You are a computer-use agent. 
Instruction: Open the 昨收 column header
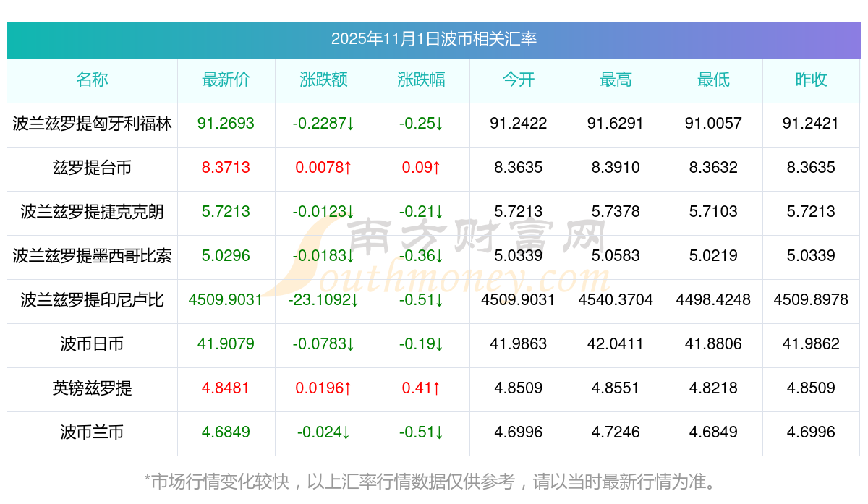click(811, 80)
